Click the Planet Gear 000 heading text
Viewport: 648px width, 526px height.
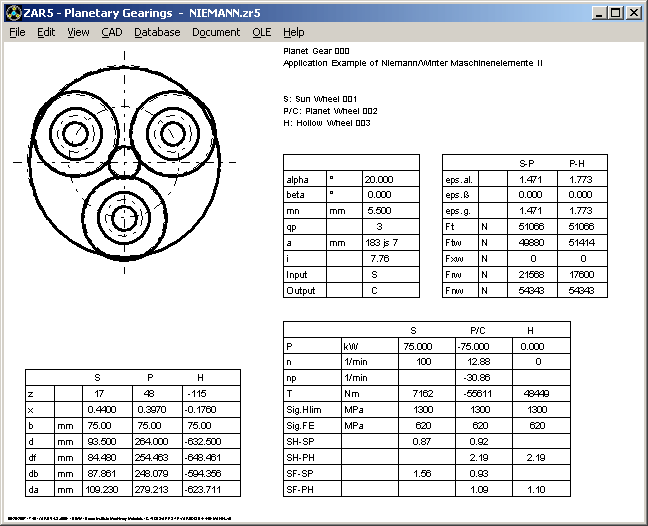point(316,49)
